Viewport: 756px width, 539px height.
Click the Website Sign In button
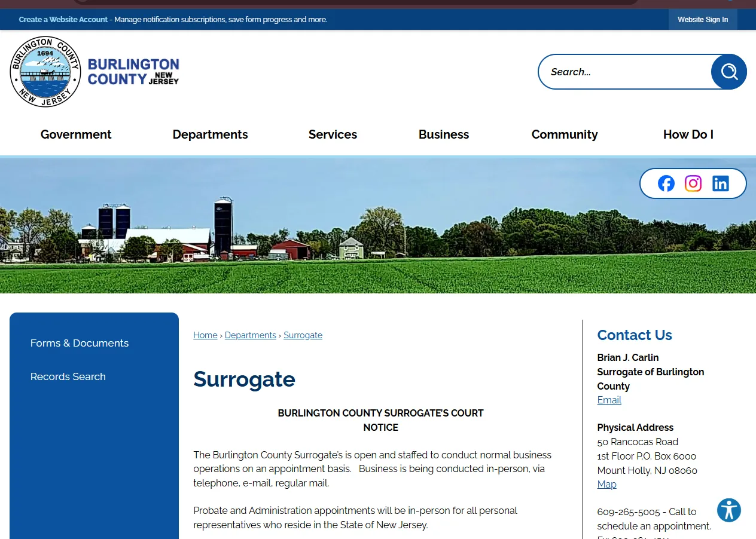703,20
